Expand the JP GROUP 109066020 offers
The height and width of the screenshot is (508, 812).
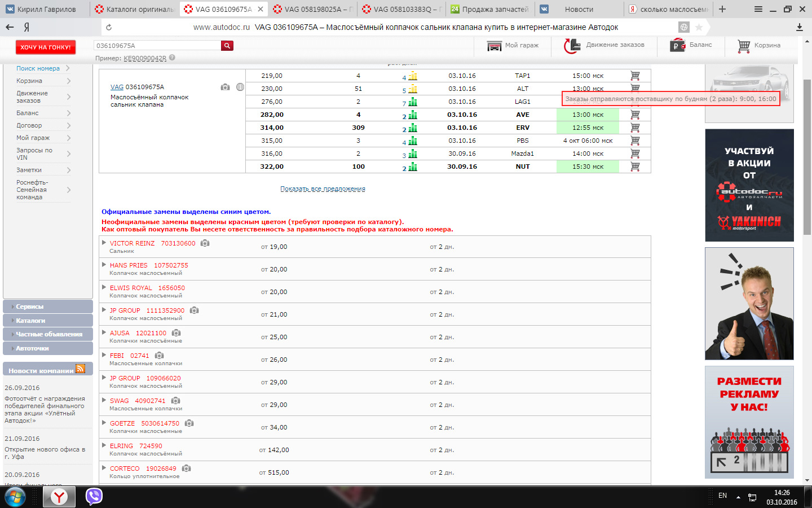pos(104,377)
